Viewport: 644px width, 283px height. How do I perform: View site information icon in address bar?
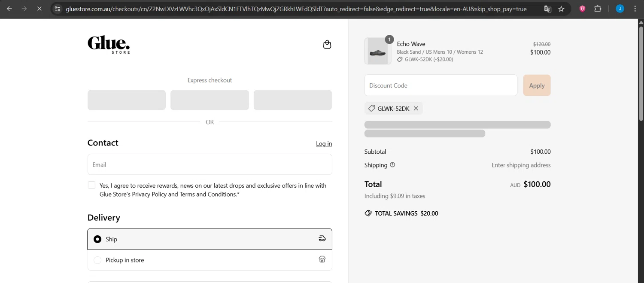coord(58,9)
